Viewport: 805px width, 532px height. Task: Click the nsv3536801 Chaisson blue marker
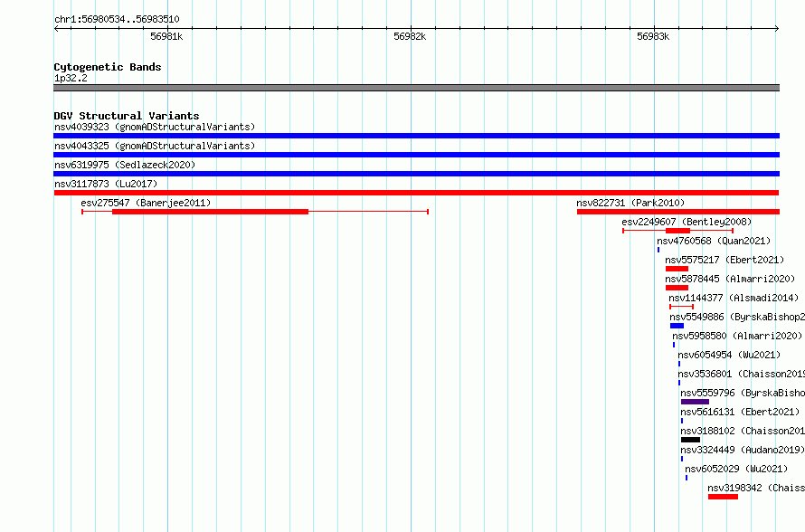(679, 383)
